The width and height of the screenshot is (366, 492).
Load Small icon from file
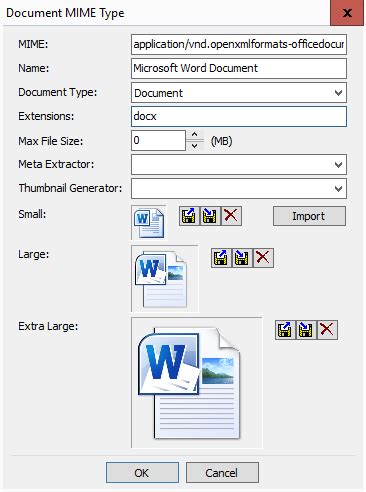(189, 216)
